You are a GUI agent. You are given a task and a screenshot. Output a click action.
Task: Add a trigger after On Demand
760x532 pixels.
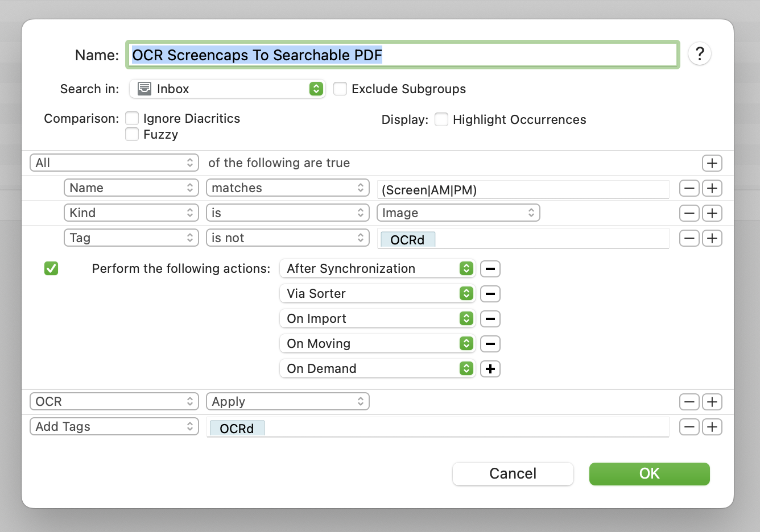pyautogui.click(x=490, y=369)
